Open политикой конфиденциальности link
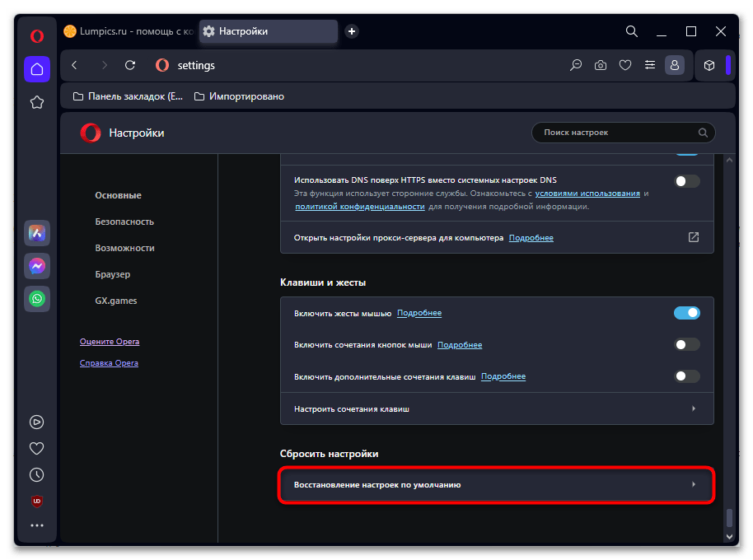 pos(360,207)
